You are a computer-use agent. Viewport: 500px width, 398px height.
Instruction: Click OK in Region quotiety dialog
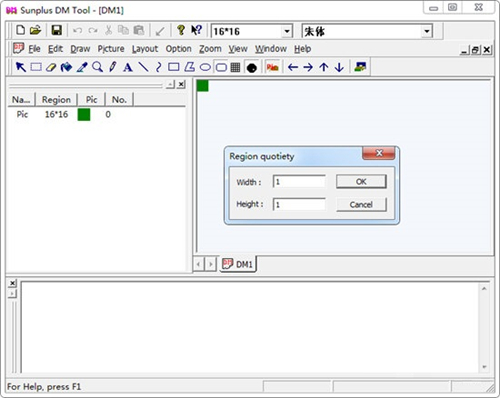pyautogui.click(x=361, y=182)
